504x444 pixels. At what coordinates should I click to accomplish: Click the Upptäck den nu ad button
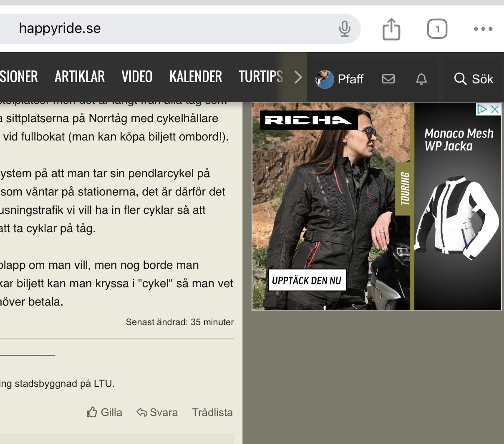(x=307, y=281)
